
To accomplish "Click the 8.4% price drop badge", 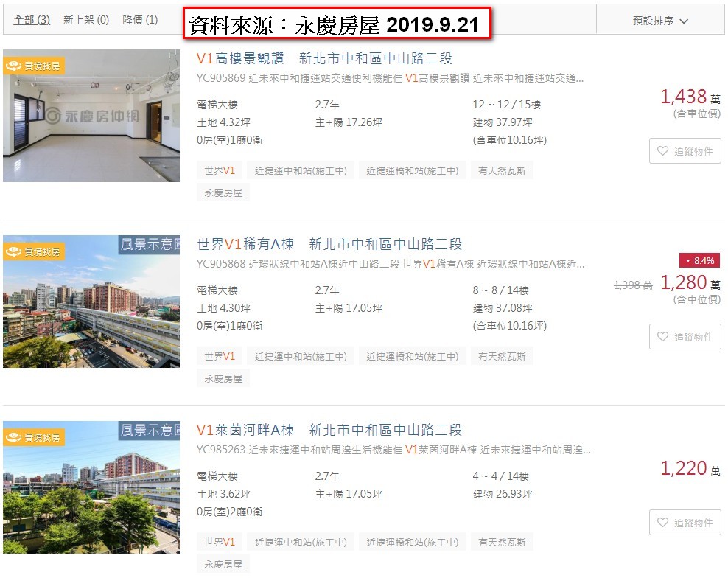I will 700,261.
